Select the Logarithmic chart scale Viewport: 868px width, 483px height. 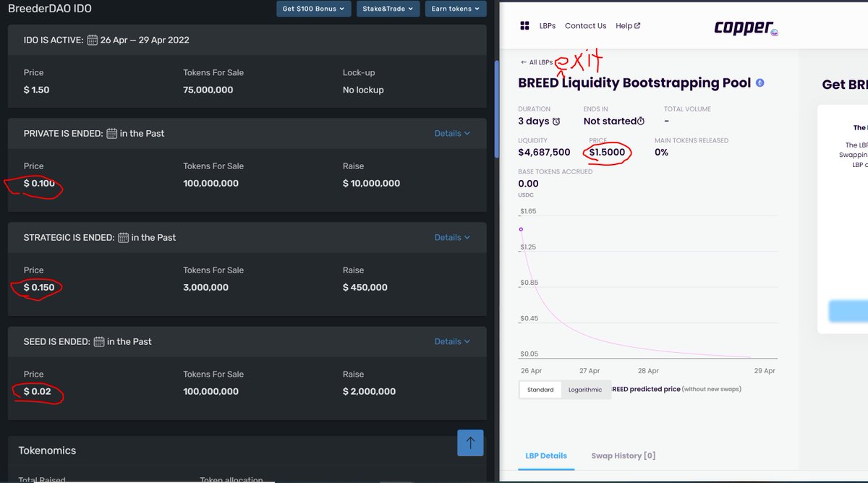point(585,390)
